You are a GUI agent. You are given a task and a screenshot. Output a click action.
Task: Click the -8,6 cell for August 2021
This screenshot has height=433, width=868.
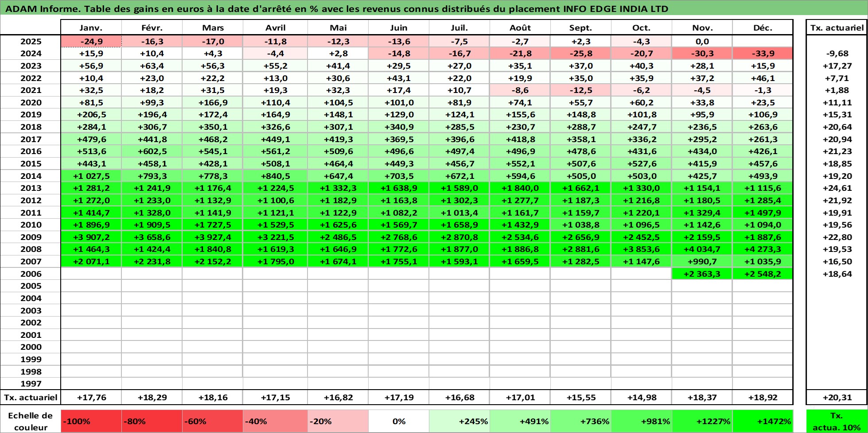tap(520, 90)
